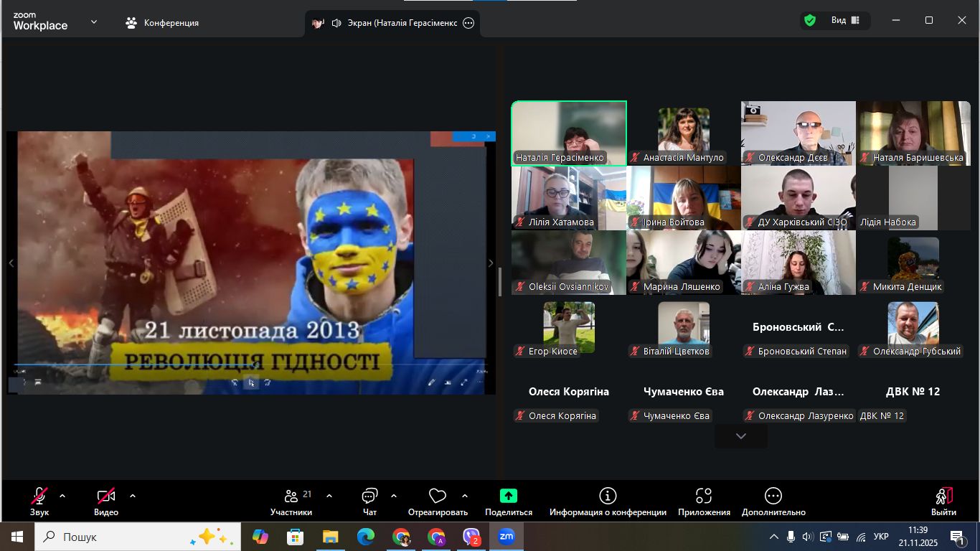Viewport: 980px width, 551px height.
Task: Show more participants with down chevron
Action: [x=741, y=436]
